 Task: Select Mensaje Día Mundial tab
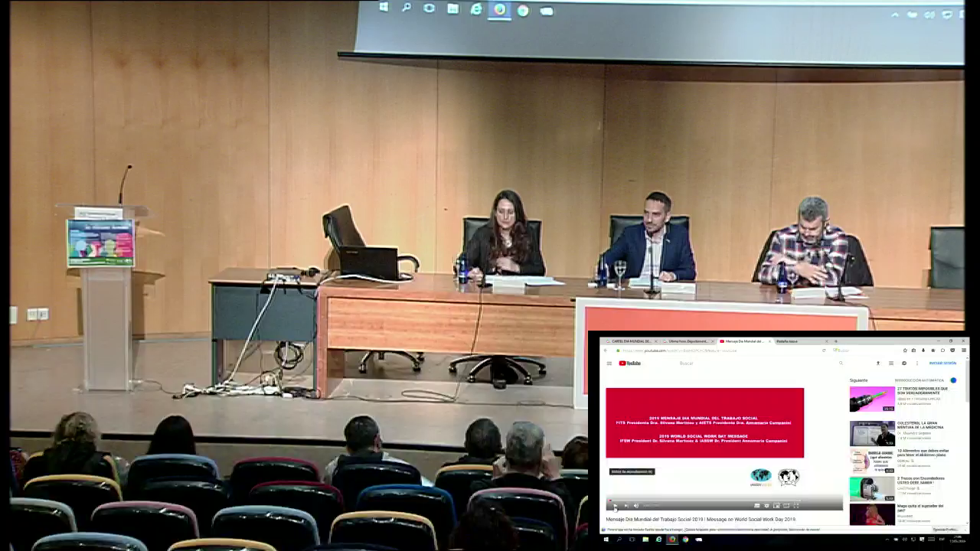746,341
